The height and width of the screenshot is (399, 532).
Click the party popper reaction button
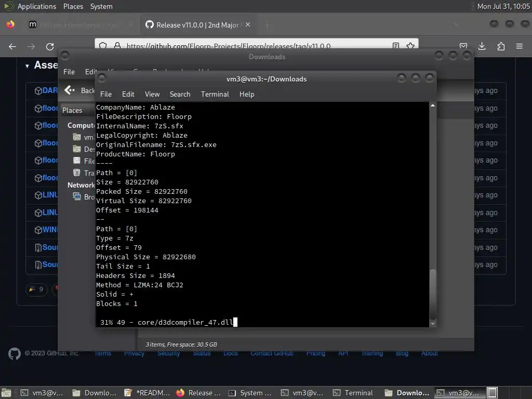pos(36,289)
